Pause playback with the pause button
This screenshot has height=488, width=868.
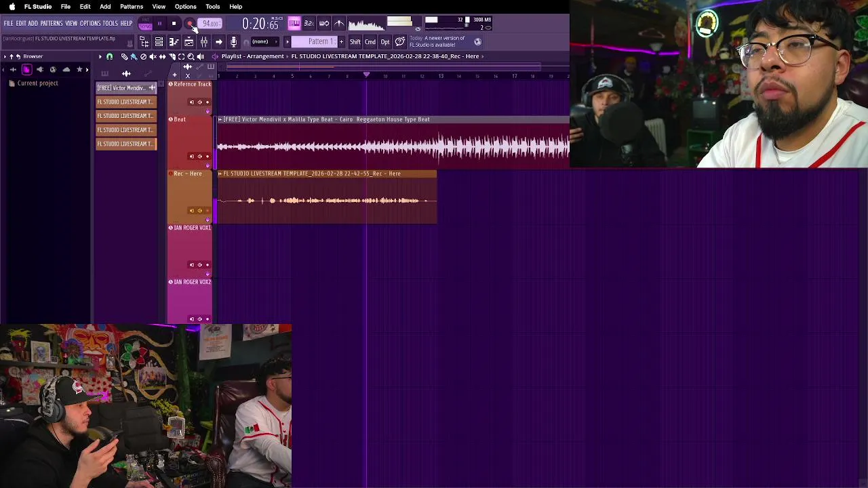(160, 23)
